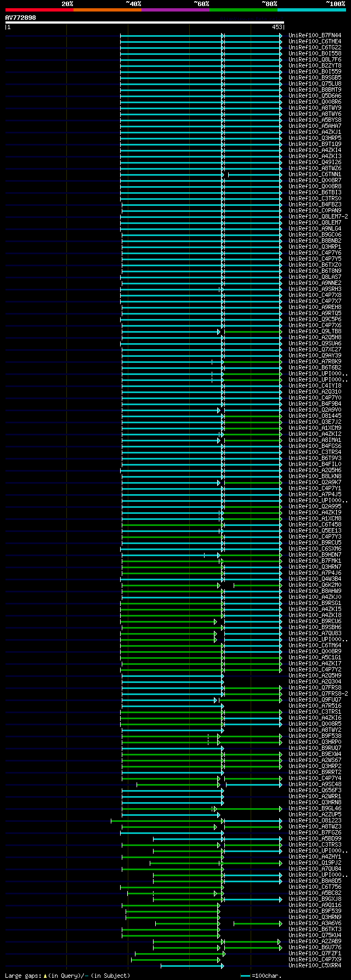
Task: Select the UniRef100_B8BMT9 label
Action: (315, 89)
